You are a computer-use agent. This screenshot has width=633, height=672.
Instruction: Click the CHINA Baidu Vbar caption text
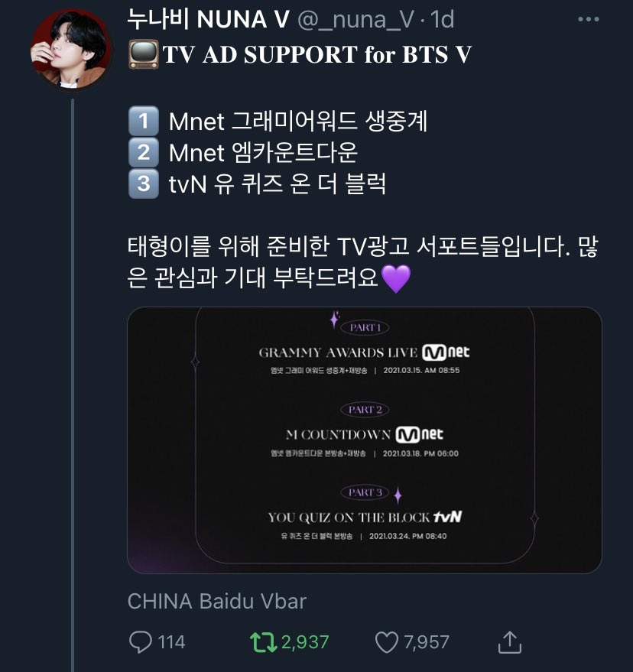[x=217, y=601]
